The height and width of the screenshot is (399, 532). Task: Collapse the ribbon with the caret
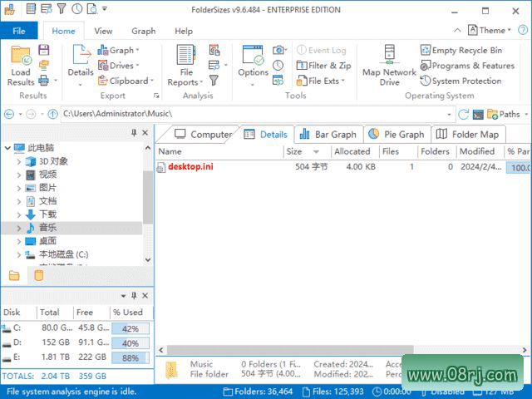click(x=457, y=30)
